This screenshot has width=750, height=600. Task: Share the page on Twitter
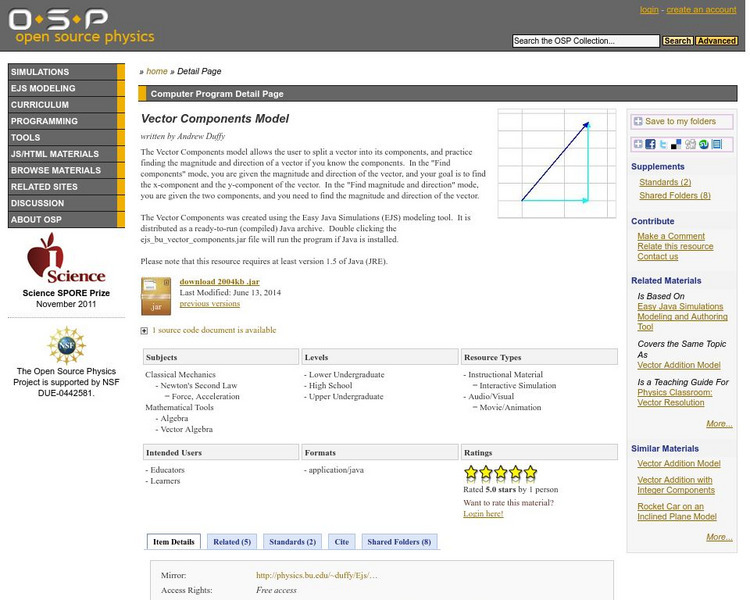[x=663, y=144]
